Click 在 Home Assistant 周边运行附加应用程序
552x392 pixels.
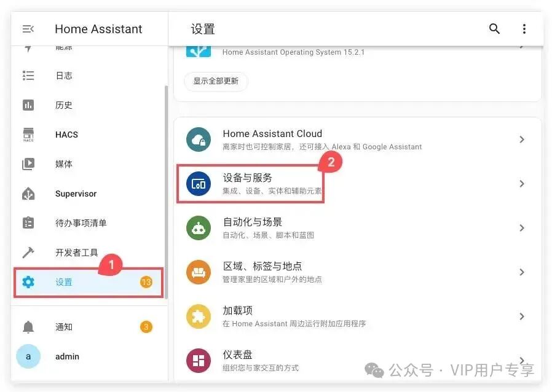294,324
